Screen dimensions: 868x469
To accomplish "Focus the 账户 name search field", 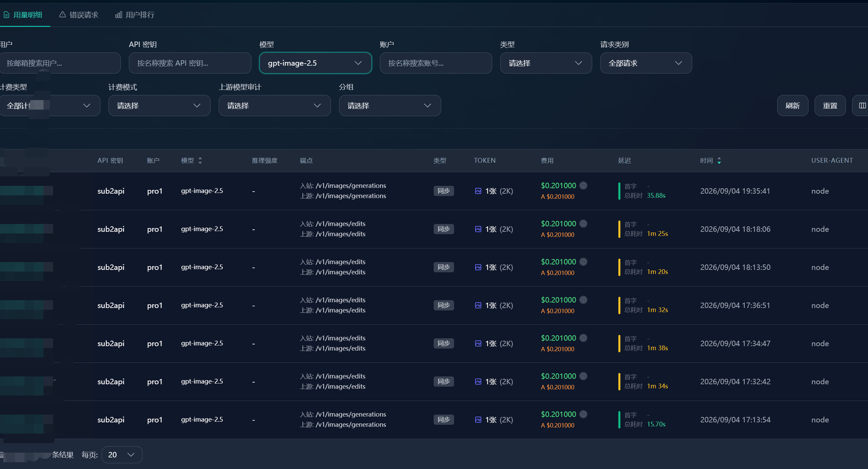I will point(436,63).
